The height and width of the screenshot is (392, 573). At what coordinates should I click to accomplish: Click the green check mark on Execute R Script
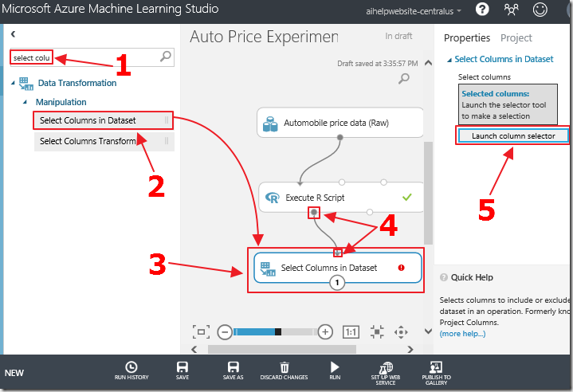point(406,198)
